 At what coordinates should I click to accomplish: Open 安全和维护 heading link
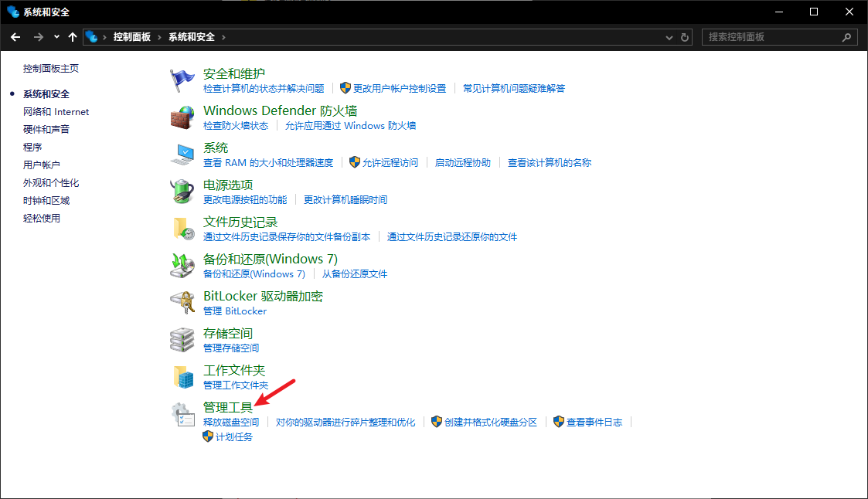pos(234,73)
